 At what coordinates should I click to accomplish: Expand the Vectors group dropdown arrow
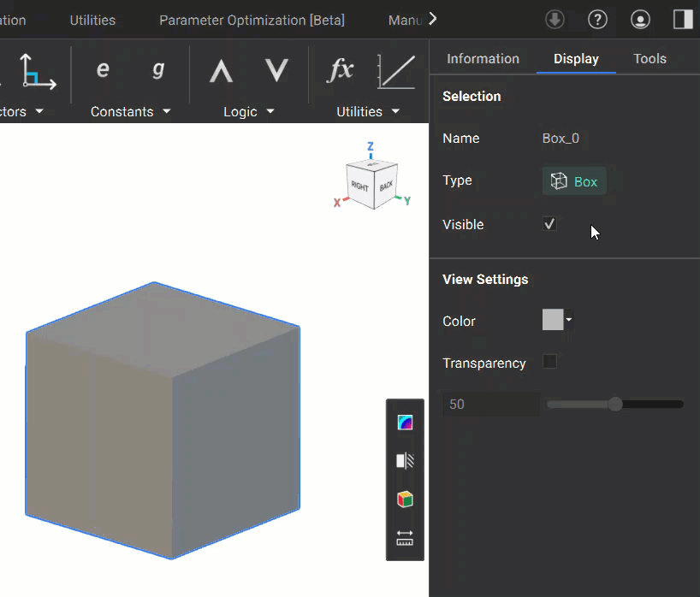pyautogui.click(x=39, y=111)
